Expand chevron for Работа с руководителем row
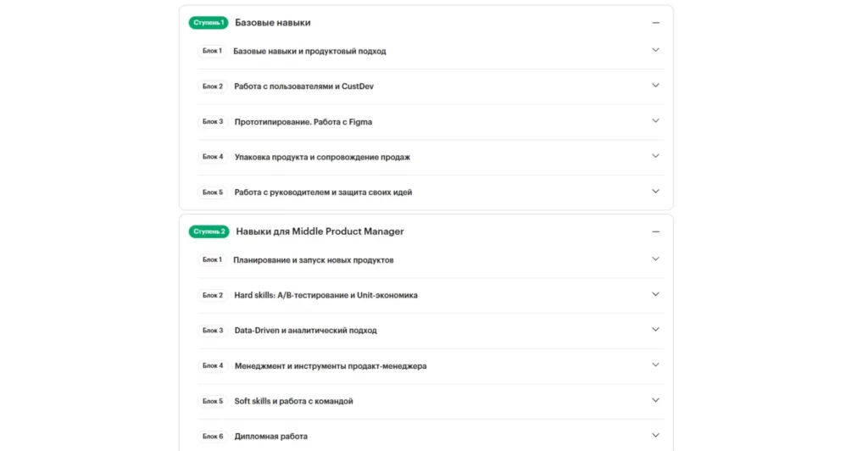This screenshot has height=451, width=868. pyautogui.click(x=655, y=192)
